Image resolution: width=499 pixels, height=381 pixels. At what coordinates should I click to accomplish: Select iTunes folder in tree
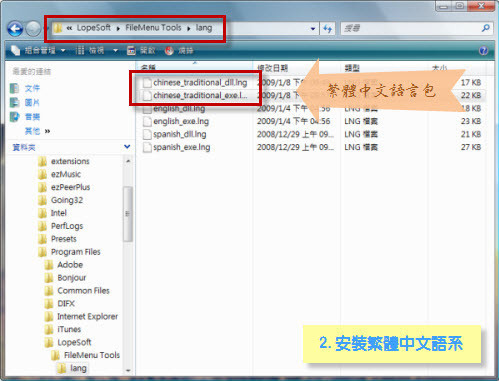(69, 329)
